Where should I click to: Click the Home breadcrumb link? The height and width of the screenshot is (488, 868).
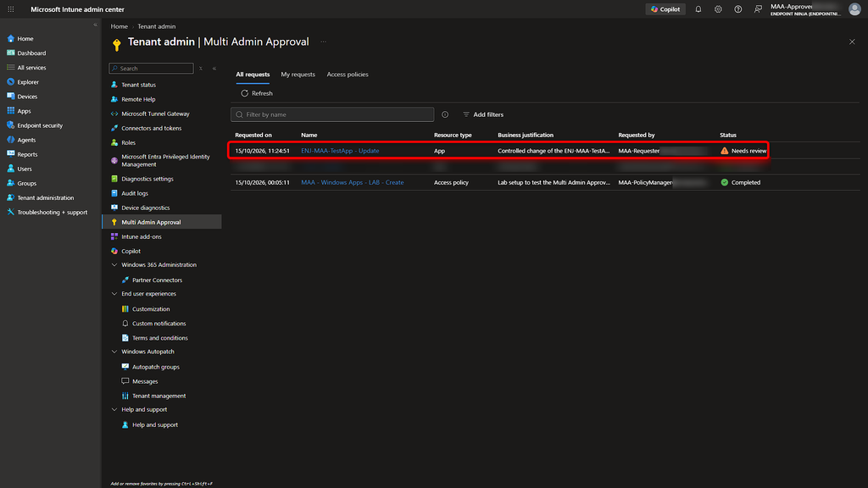pyautogui.click(x=119, y=26)
